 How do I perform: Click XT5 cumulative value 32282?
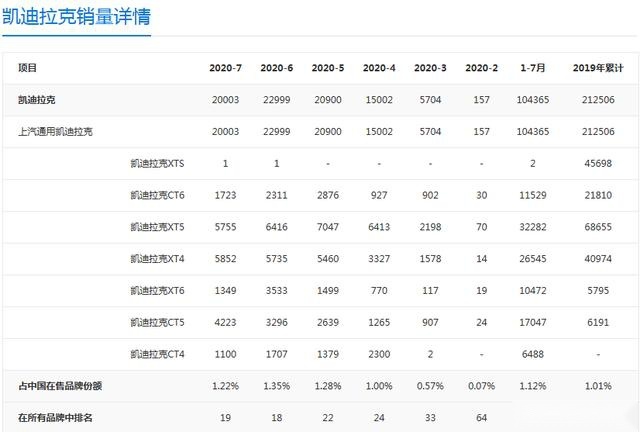tap(533, 227)
